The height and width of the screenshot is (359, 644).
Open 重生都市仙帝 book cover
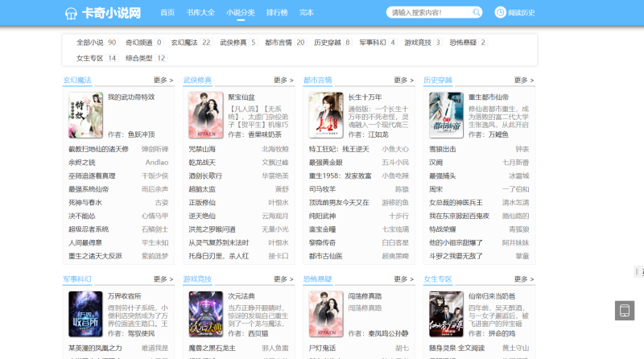tap(446, 115)
